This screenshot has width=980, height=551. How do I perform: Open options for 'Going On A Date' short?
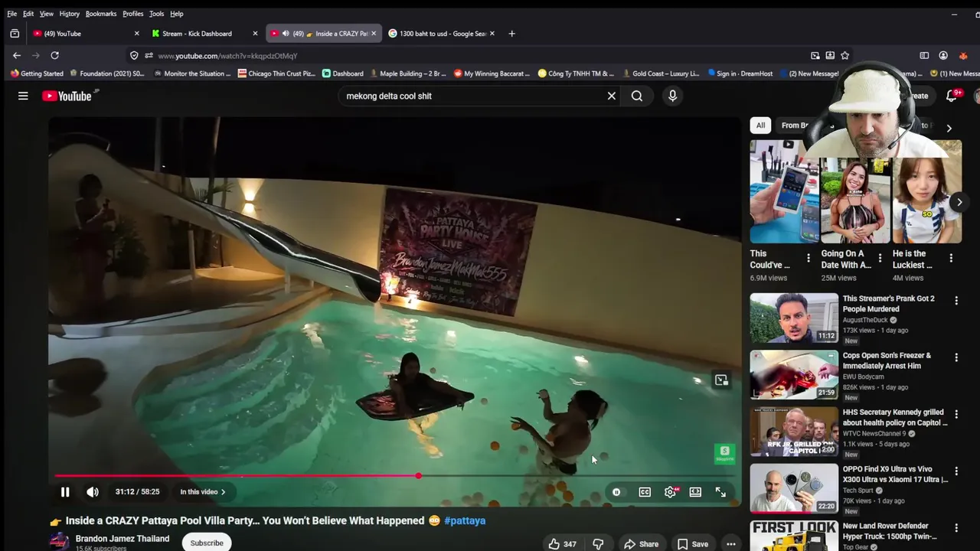click(x=880, y=259)
